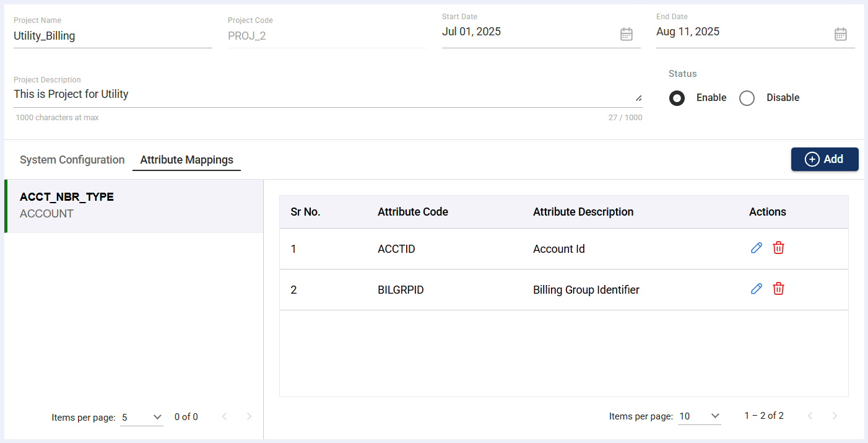The image size is (868, 443).
Task: Delete the BILGRPID attribute row
Action: (x=778, y=289)
